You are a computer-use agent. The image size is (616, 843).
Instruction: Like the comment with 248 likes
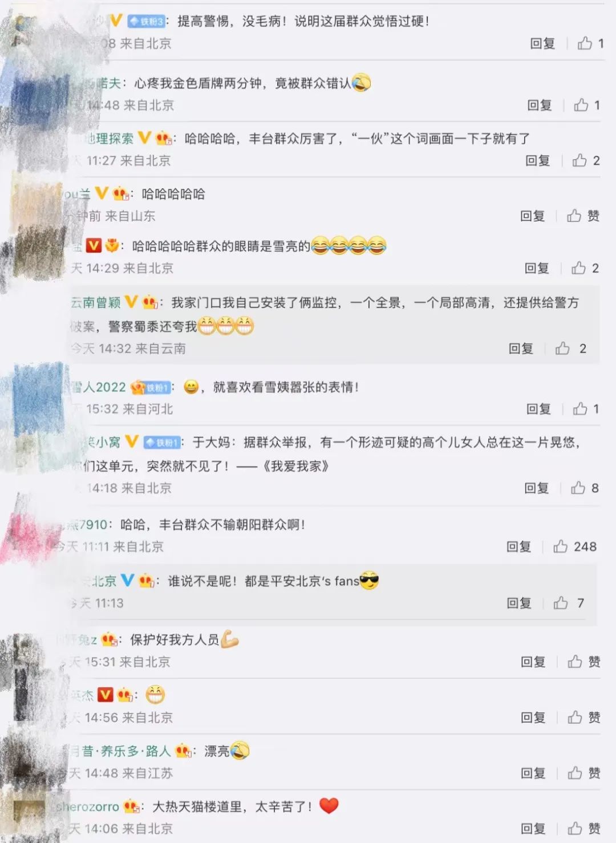tap(561, 546)
